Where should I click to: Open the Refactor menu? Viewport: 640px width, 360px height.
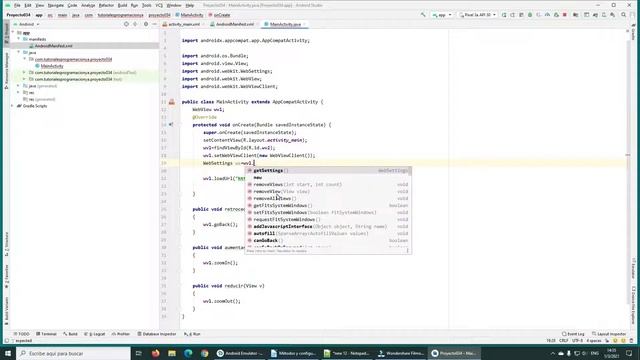click(x=106, y=5)
